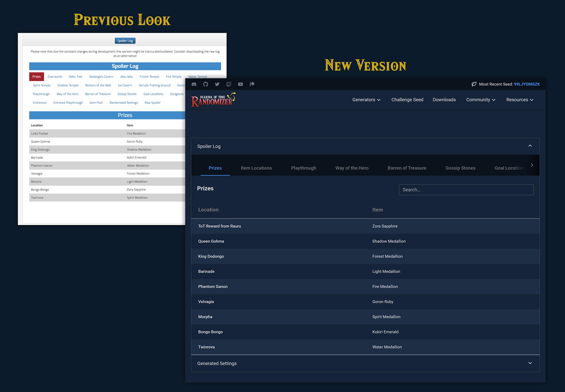The width and height of the screenshot is (565, 392).
Task: Expand the Generated Settings section
Action: click(x=530, y=363)
